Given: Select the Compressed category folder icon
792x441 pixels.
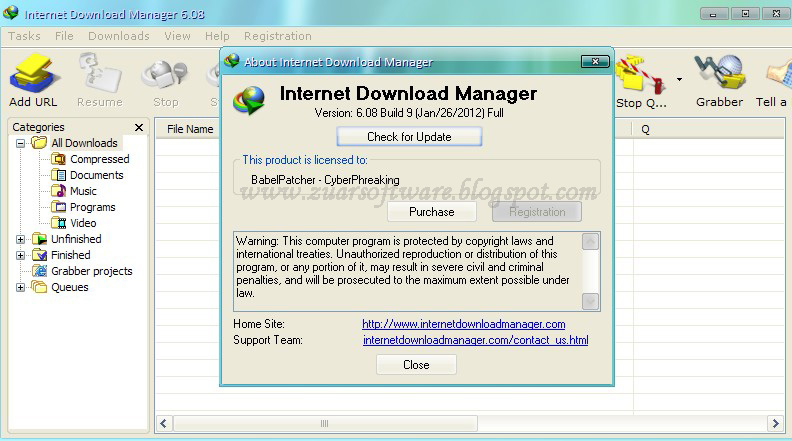Looking at the screenshot, I should [59, 159].
